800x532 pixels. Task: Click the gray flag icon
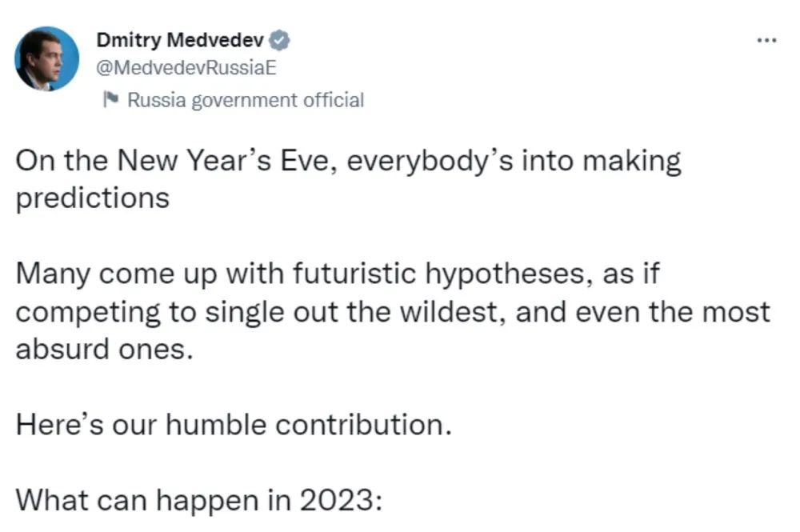[111, 100]
